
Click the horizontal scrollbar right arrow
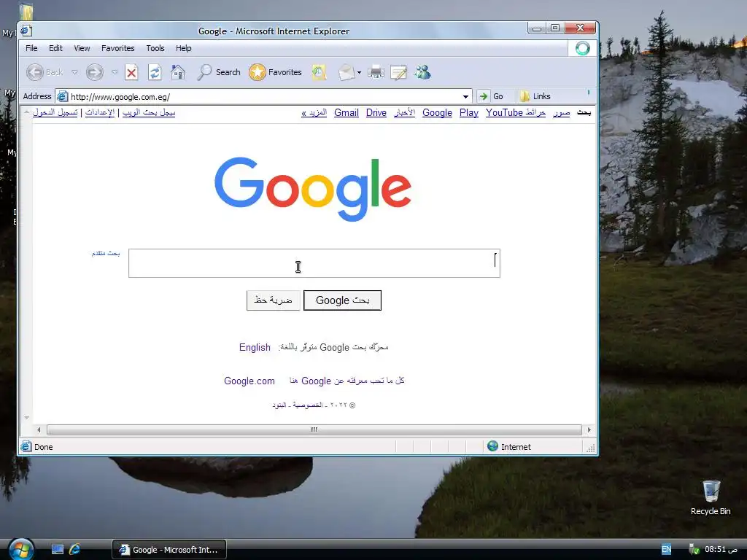589,430
